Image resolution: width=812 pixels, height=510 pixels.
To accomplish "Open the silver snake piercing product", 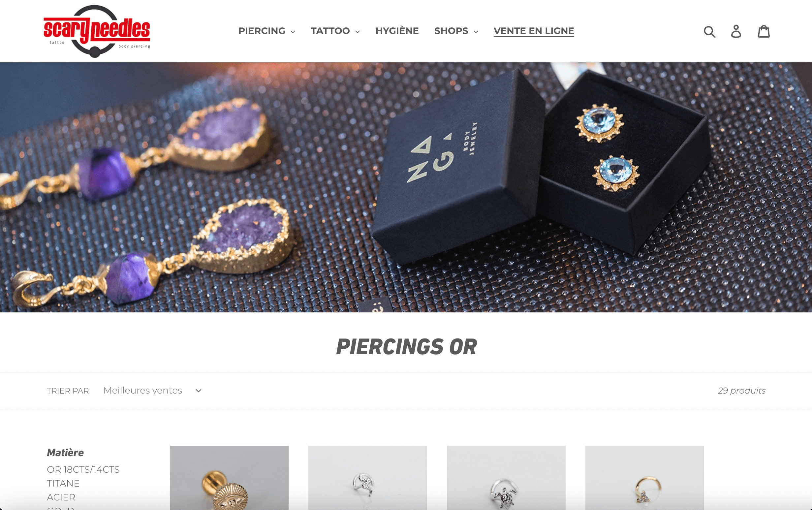I will pos(367,478).
